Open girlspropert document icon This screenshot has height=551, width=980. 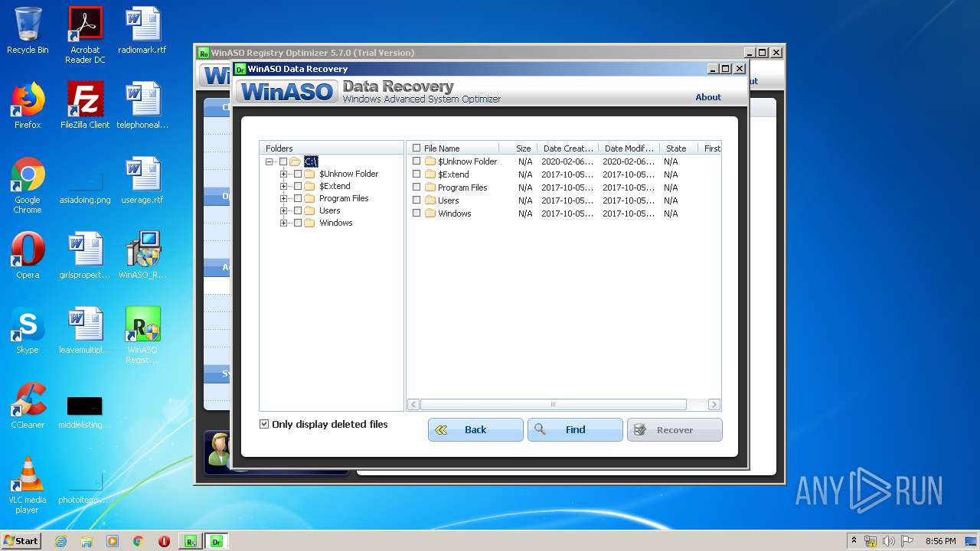(85, 256)
